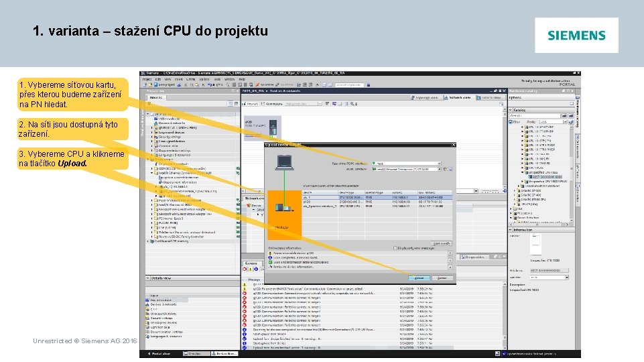The width and height of the screenshot is (644, 362).
Task: Click the Print icon in the toolbar
Action: 179,84
